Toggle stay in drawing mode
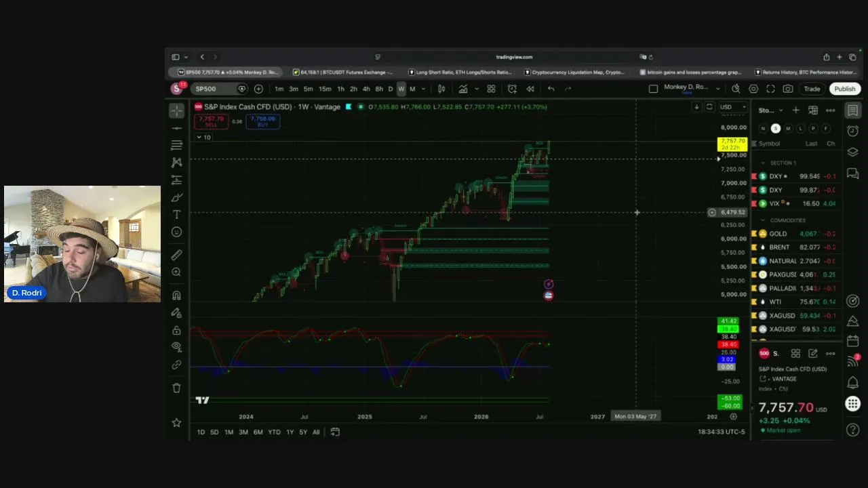Image resolution: width=868 pixels, height=488 pixels. pos(177,313)
